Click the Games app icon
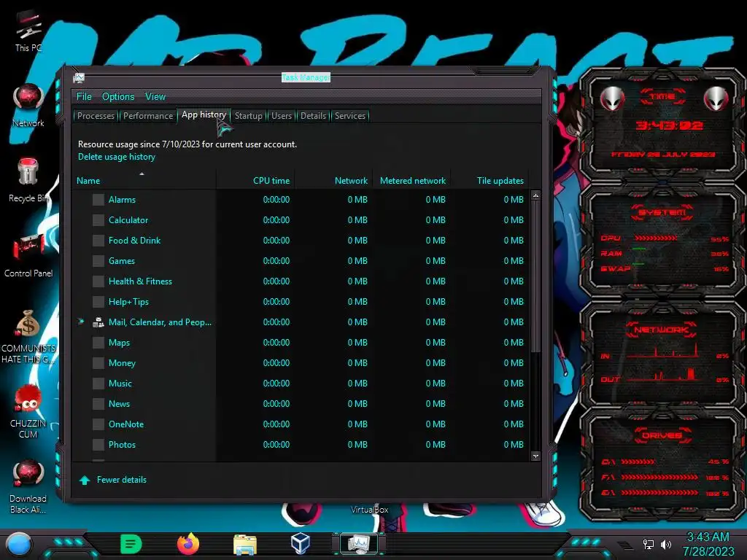The width and height of the screenshot is (747, 560). click(x=98, y=261)
